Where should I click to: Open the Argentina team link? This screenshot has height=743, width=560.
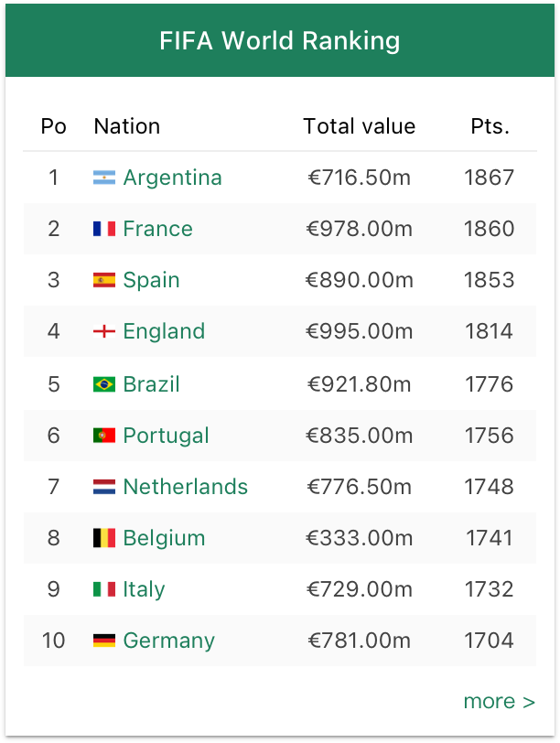(x=172, y=178)
